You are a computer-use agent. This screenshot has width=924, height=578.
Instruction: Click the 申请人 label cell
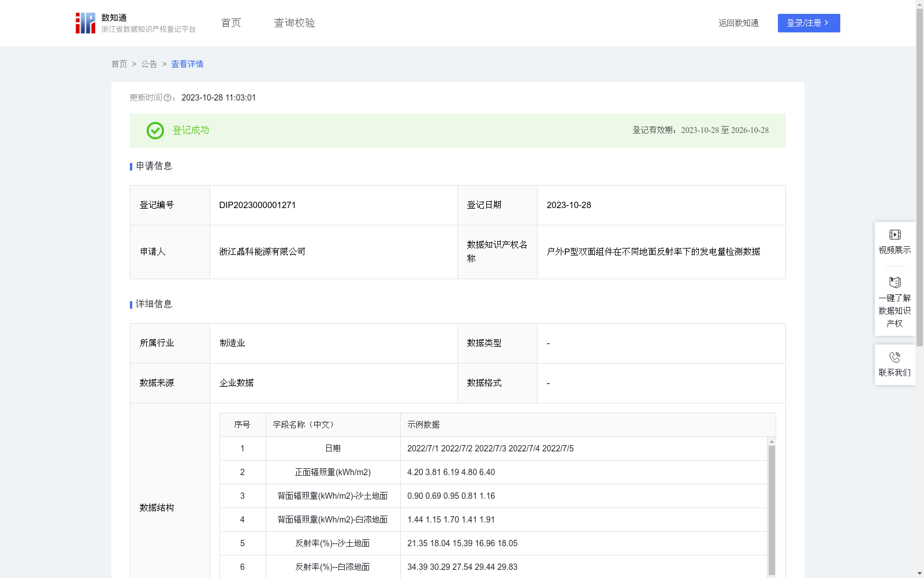click(x=170, y=252)
